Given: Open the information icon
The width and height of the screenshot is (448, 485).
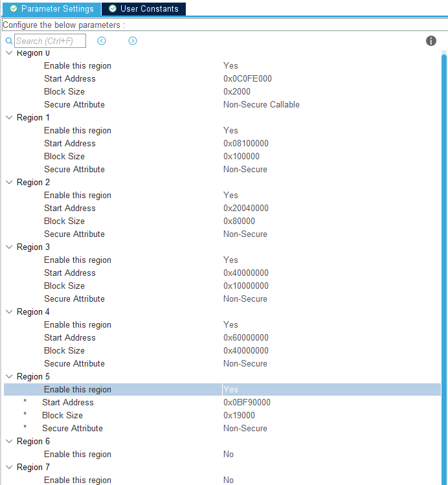Looking at the screenshot, I should (x=431, y=41).
